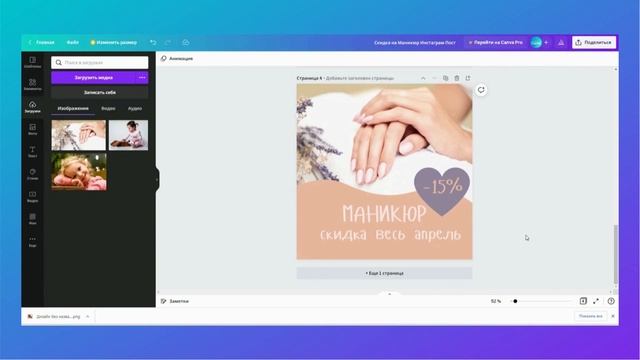Click the uploads search input field
The width and height of the screenshot is (640, 360).
(100, 62)
